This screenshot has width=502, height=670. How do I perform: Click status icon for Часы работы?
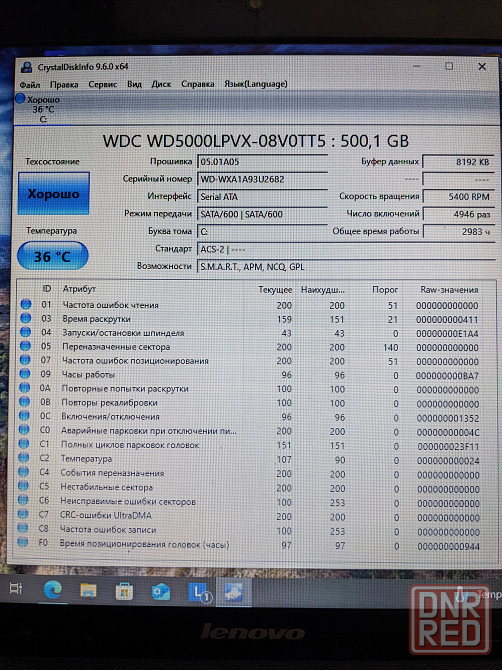click(25, 374)
